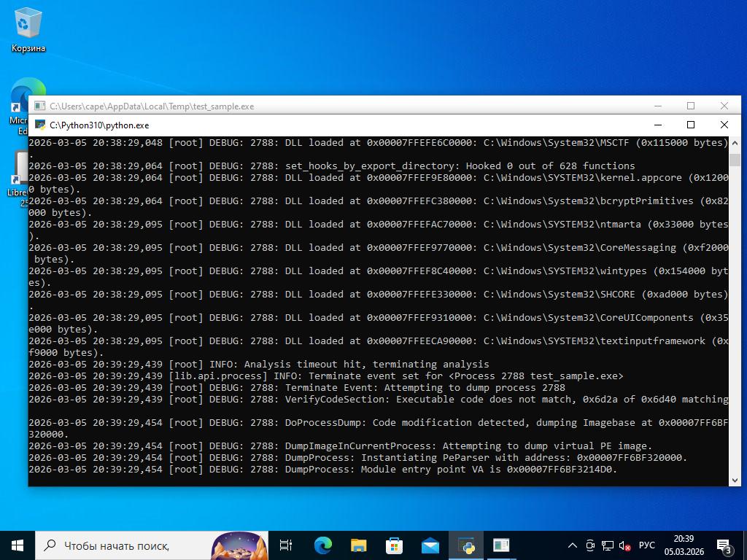Open Microsoft Store from the taskbar
The height and width of the screenshot is (560, 747).
click(x=394, y=545)
